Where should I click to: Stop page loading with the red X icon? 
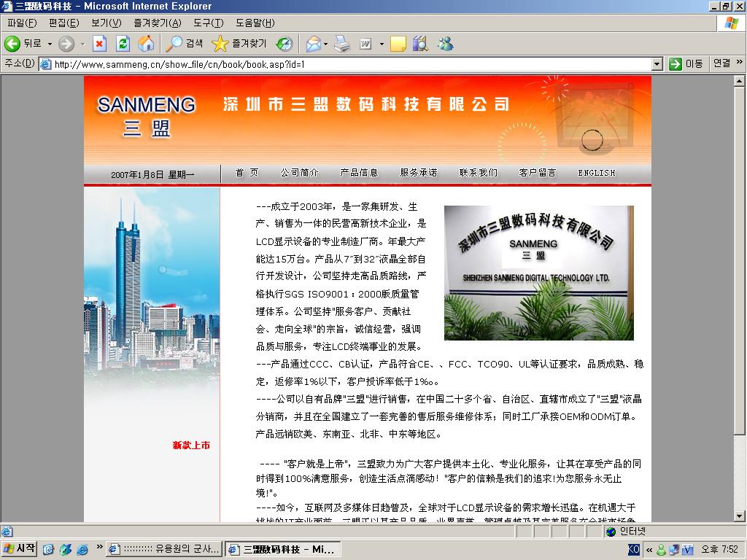tap(100, 43)
